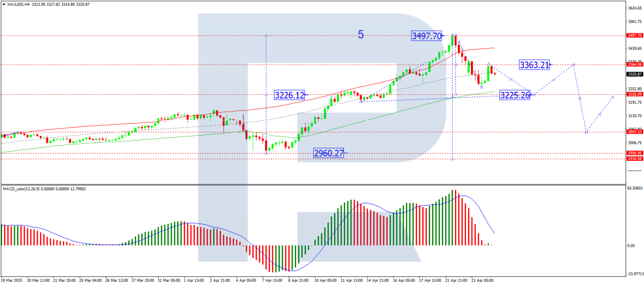Screen dimensions: 644x285
Task: Click the 19 Mar 2025 date label
Action: click(x=12, y=280)
